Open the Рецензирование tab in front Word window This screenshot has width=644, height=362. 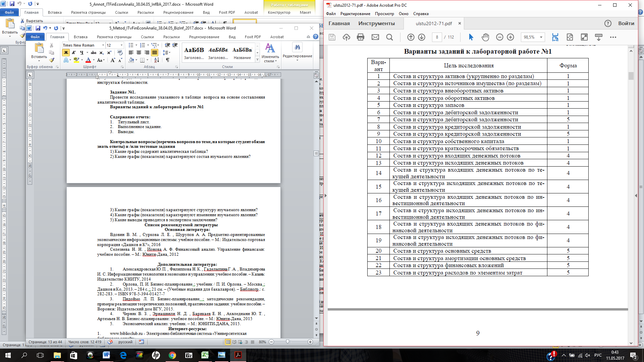(x=204, y=37)
